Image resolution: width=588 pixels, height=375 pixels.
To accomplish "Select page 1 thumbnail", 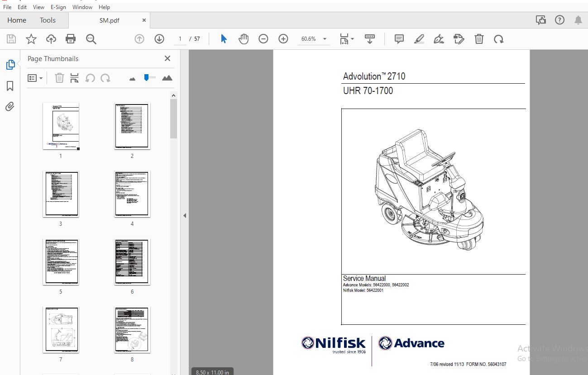I will point(61,126).
